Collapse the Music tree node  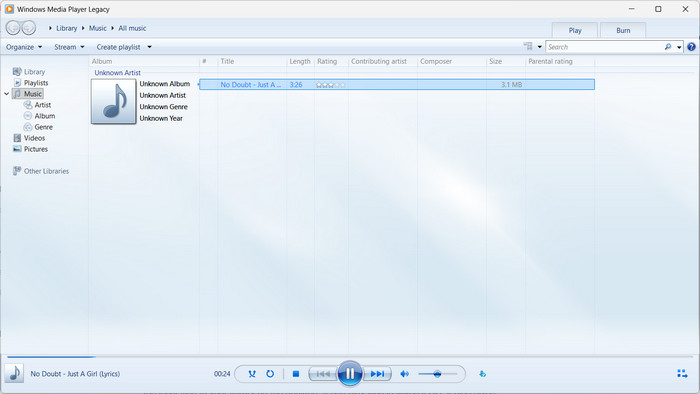pos(7,94)
